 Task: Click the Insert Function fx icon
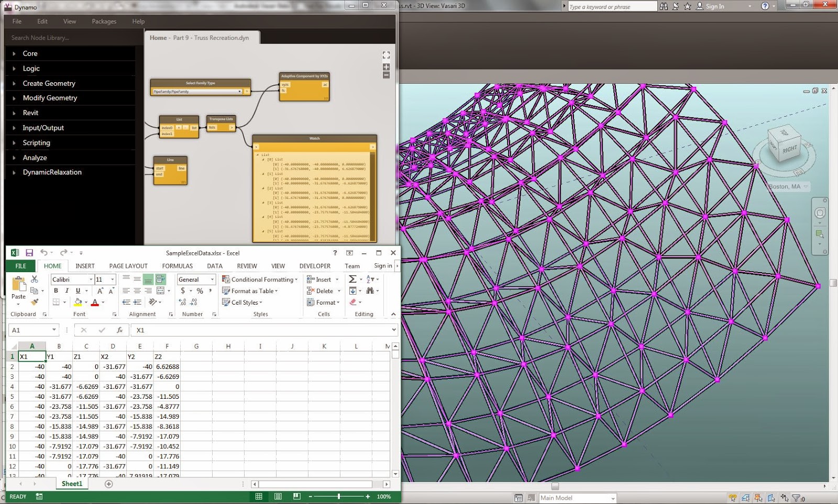tap(120, 330)
